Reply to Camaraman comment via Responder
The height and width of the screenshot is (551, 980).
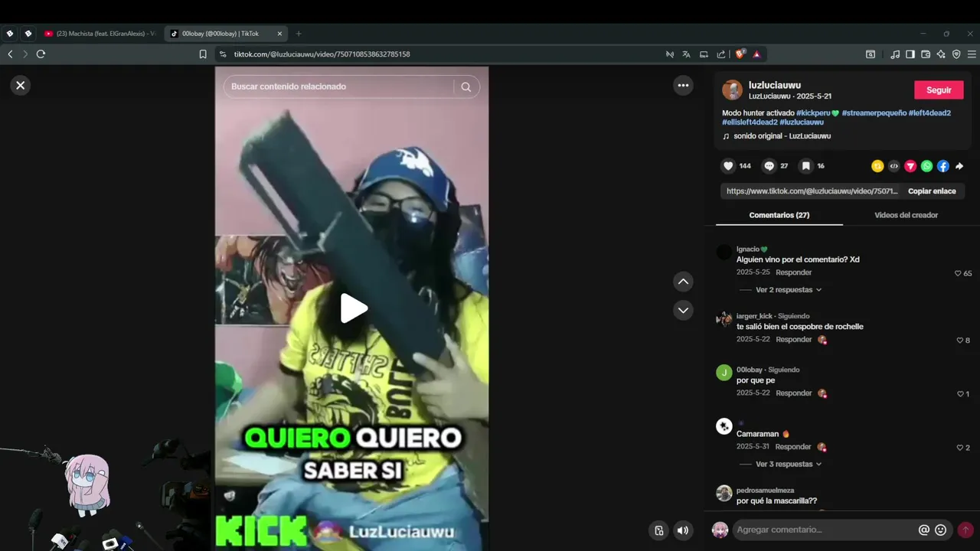pos(793,447)
